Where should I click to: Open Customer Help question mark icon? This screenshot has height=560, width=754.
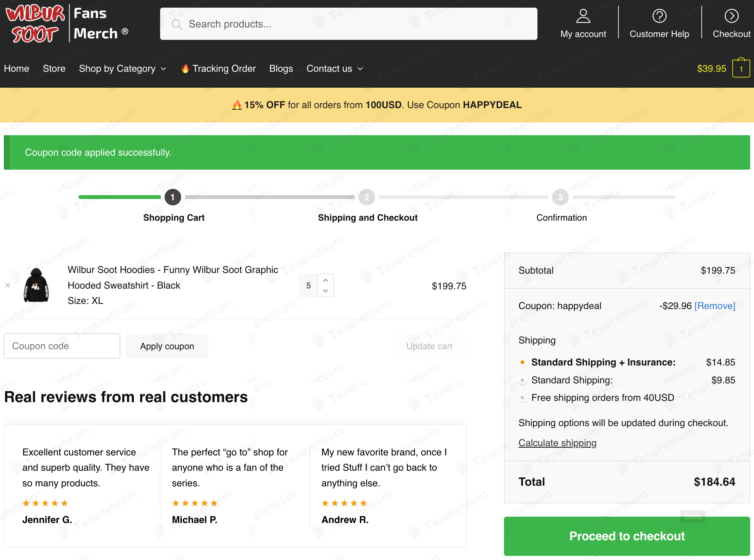click(x=659, y=16)
